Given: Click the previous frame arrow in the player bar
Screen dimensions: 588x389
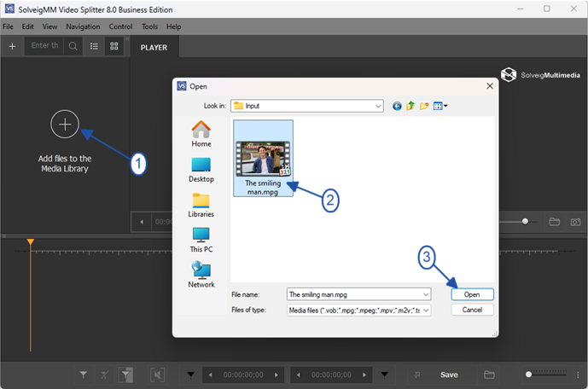Looking at the screenshot, I should pyautogui.click(x=142, y=222).
